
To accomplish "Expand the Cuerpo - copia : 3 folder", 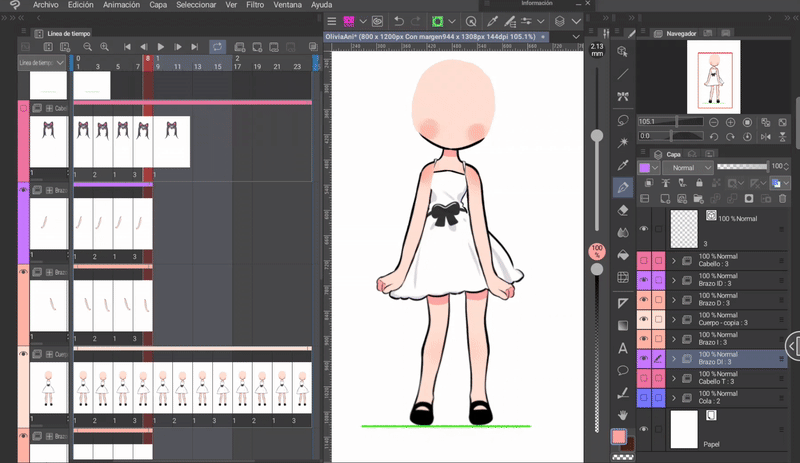I will click(674, 318).
